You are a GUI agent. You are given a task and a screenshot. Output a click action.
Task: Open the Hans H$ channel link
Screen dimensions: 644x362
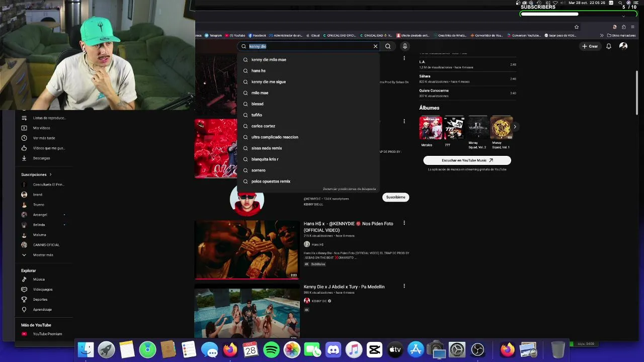[317, 245]
